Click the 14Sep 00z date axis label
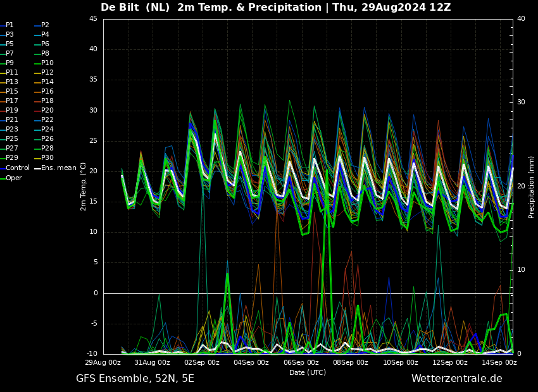 (x=499, y=362)
